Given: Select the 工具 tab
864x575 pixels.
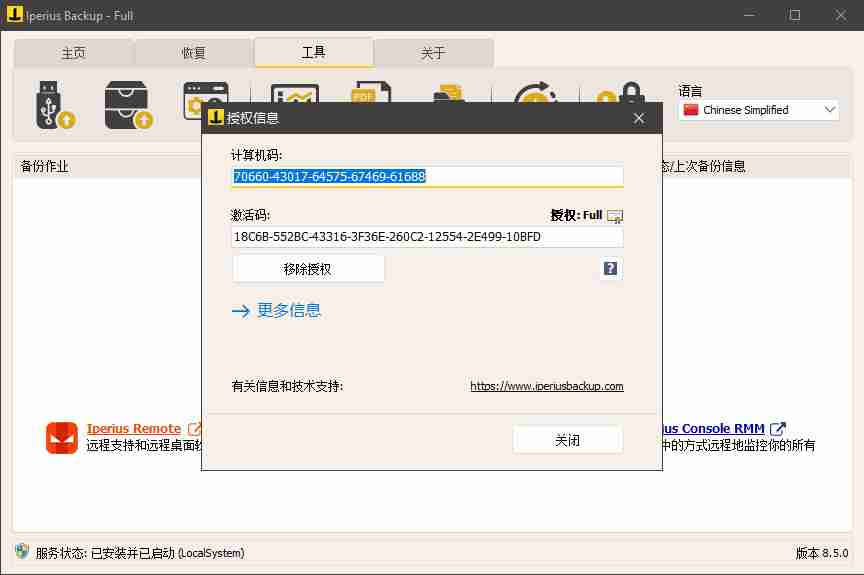Looking at the screenshot, I should pos(314,52).
